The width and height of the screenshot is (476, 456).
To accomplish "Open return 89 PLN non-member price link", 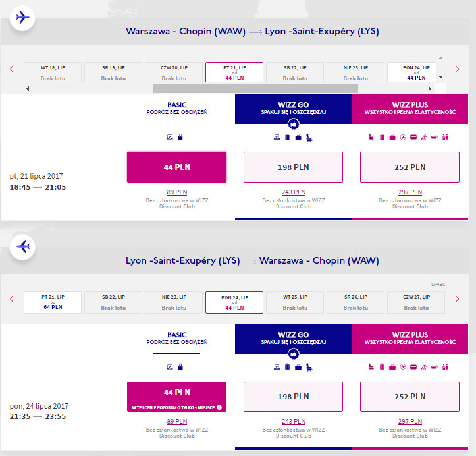I will [177, 422].
